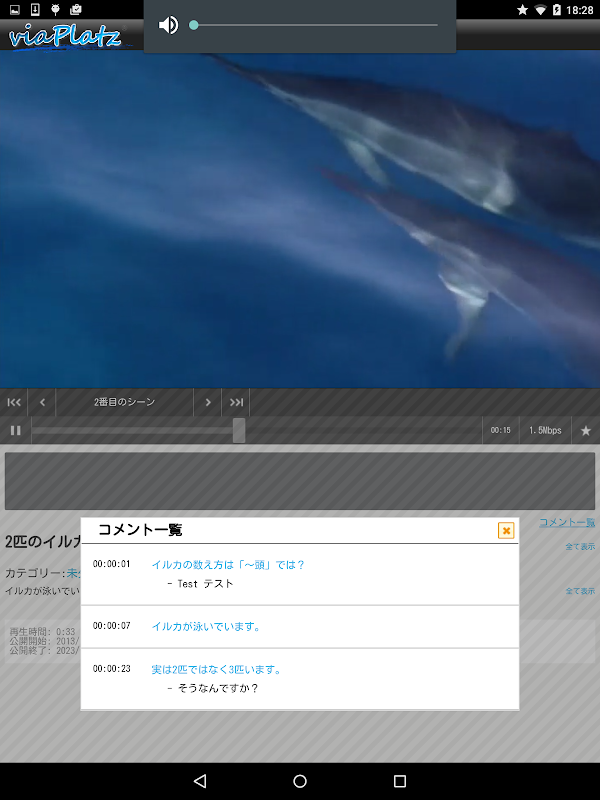
Task: Open comment イルカの数え方は「～頭」では？
Action: (x=228, y=565)
